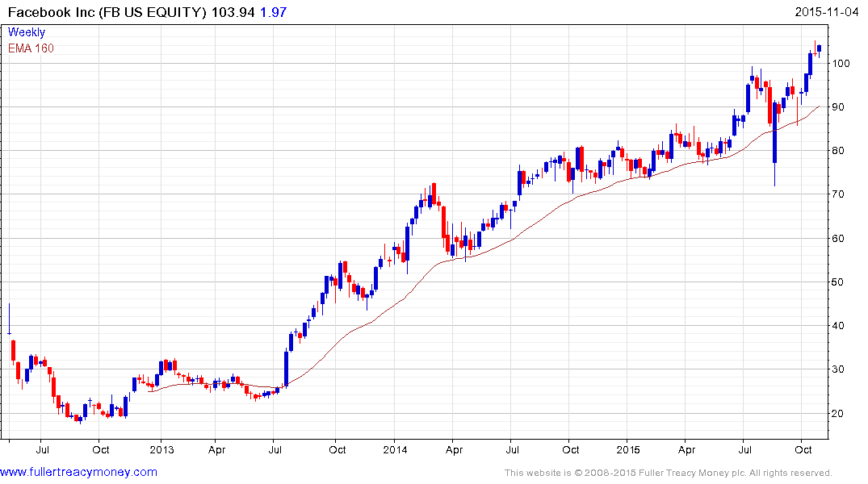The image size is (868, 484).
Task: Click the 80 price axis label
Action: pos(838,151)
